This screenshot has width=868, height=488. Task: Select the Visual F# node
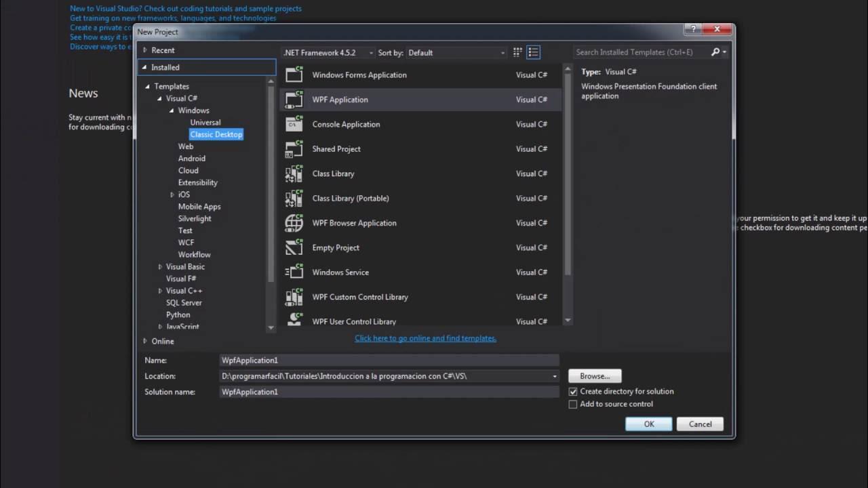[181, 279]
